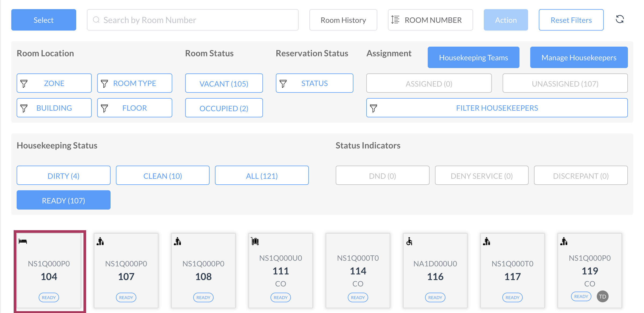Image resolution: width=644 pixels, height=313 pixels.
Task: Click the sort icon beside ROOM NUMBER
Action: coord(395,20)
